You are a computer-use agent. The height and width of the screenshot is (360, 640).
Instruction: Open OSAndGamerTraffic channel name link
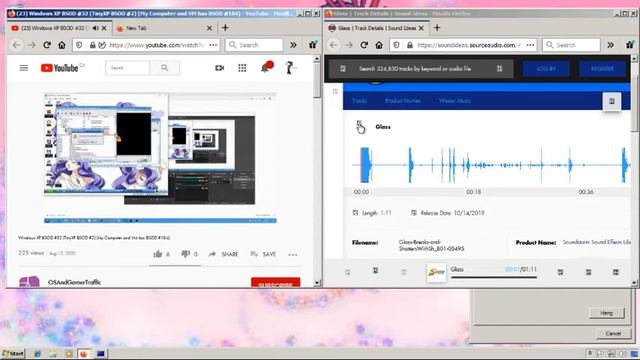click(74, 282)
